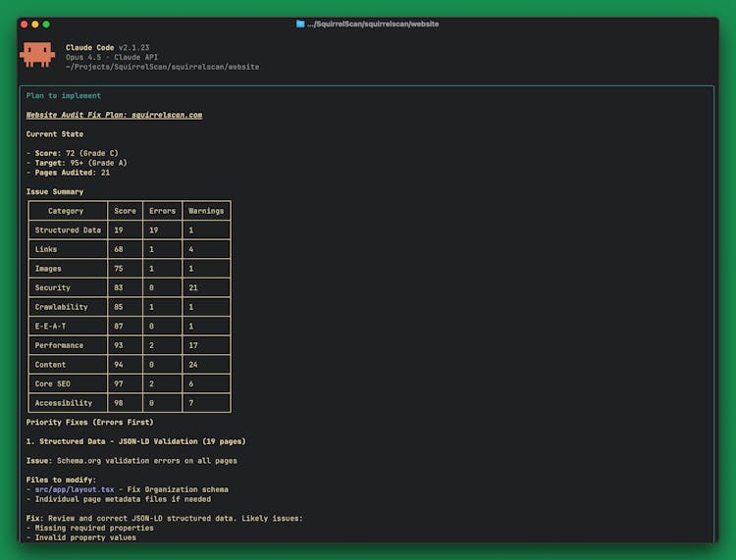
Task: Select the Errors column header
Action: [x=161, y=211]
